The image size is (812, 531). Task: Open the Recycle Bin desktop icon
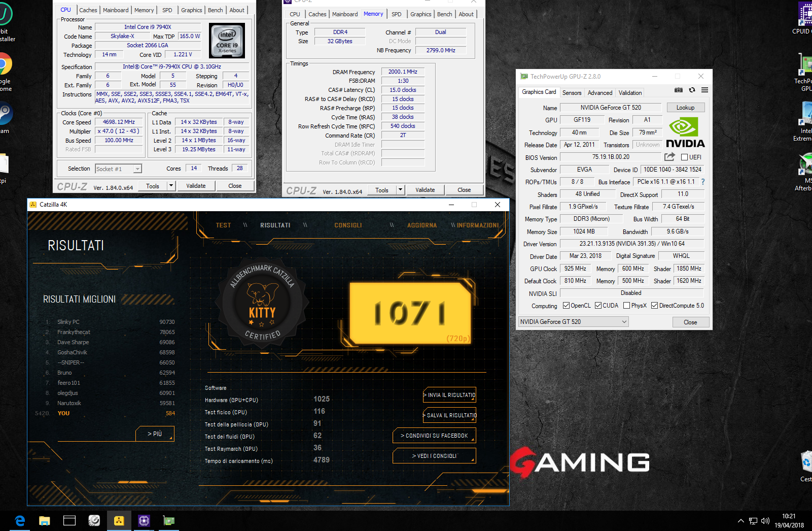(806, 466)
